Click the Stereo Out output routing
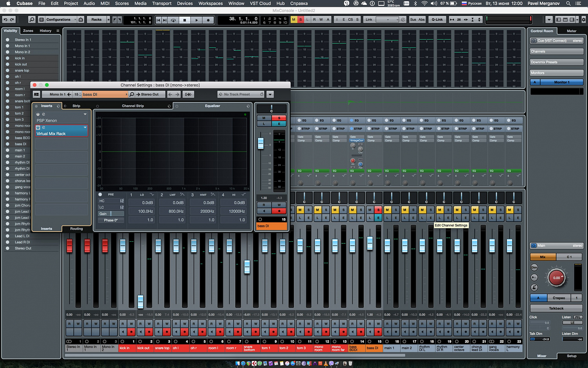Screen dimensions: 588x368 (149, 94)
